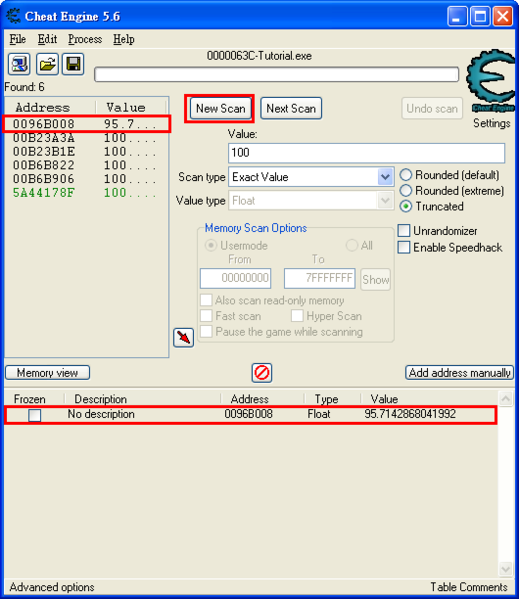Maximize the Cheat Engine window
519x599 pixels.
480,16
